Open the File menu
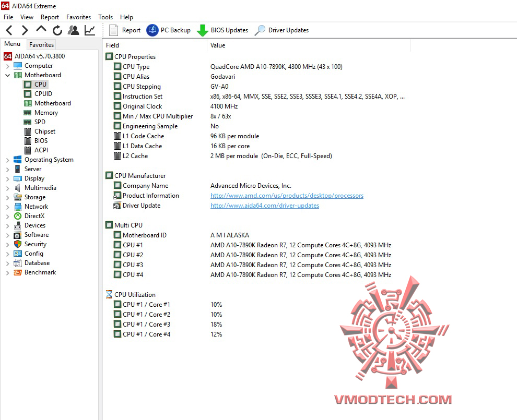 click(8, 17)
